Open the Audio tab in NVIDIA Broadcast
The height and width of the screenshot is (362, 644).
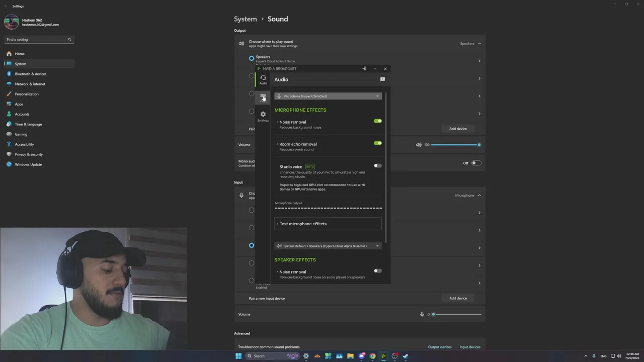coord(263,79)
